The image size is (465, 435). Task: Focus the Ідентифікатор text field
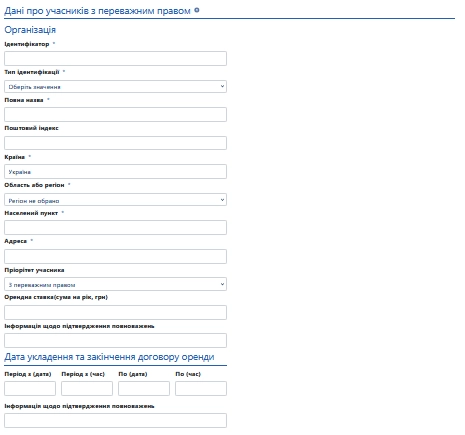tap(115, 58)
